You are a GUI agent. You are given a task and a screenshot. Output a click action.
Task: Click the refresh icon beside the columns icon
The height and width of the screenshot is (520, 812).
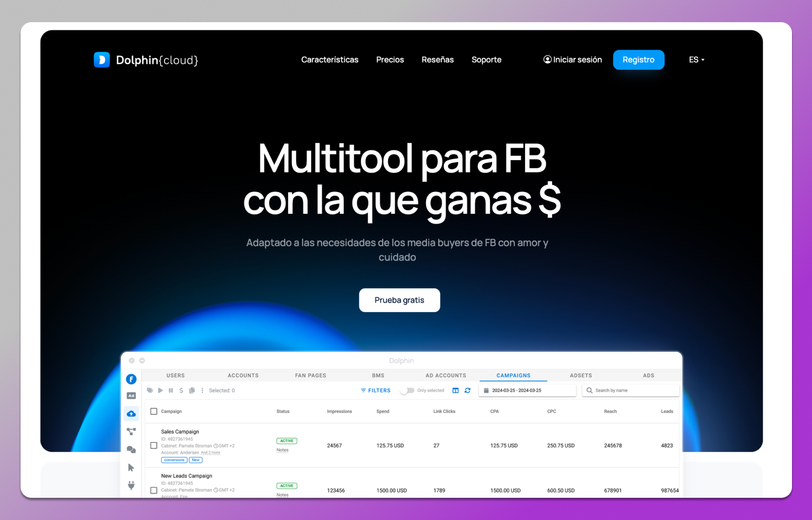(468, 391)
